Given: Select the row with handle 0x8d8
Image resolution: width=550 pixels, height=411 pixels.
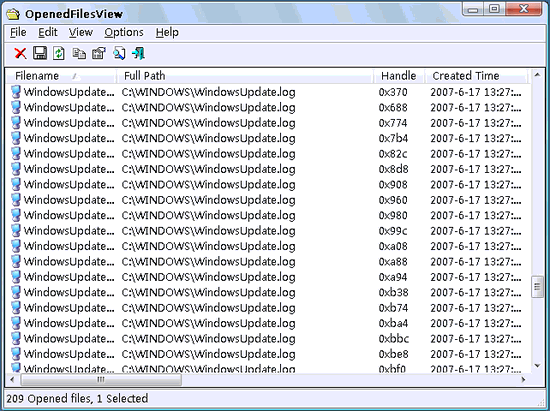Looking at the screenshot, I should point(269,169).
